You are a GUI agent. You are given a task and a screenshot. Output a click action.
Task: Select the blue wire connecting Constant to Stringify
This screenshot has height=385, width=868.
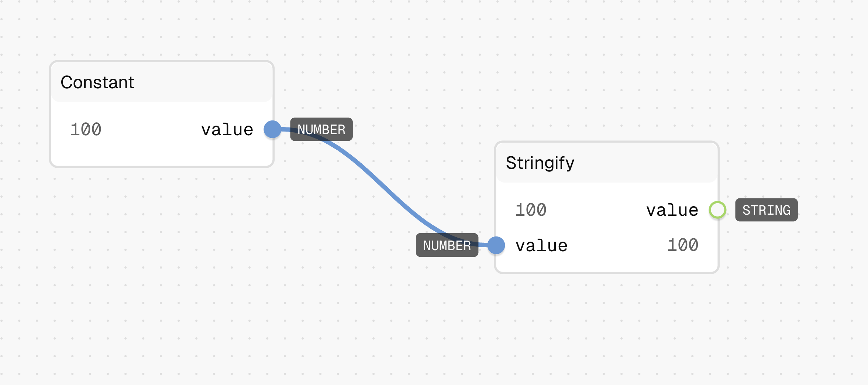[x=384, y=184]
